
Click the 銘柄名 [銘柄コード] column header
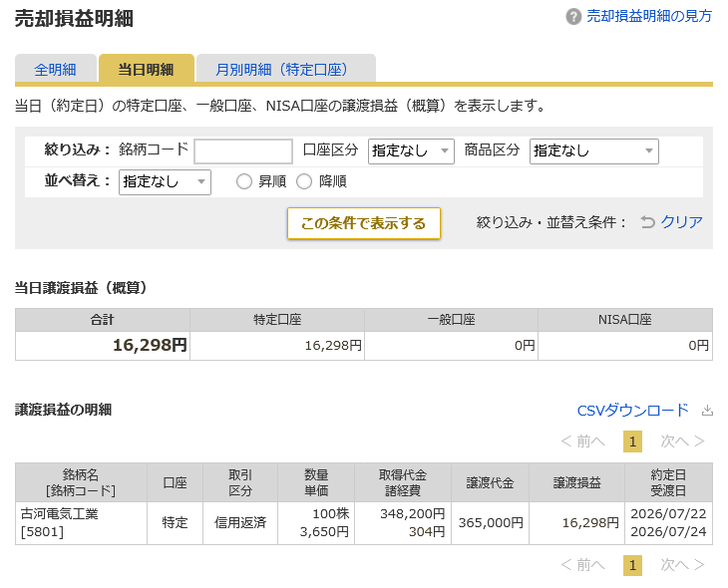pyautogui.click(x=81, y=482)
